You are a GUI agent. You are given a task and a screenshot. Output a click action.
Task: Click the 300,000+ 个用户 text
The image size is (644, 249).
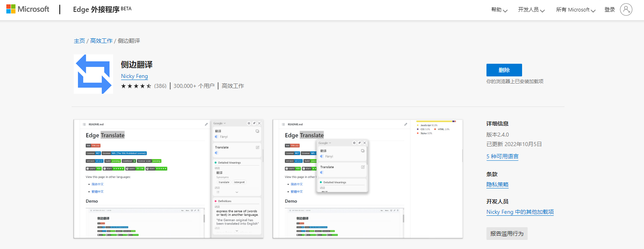[194, 86]
